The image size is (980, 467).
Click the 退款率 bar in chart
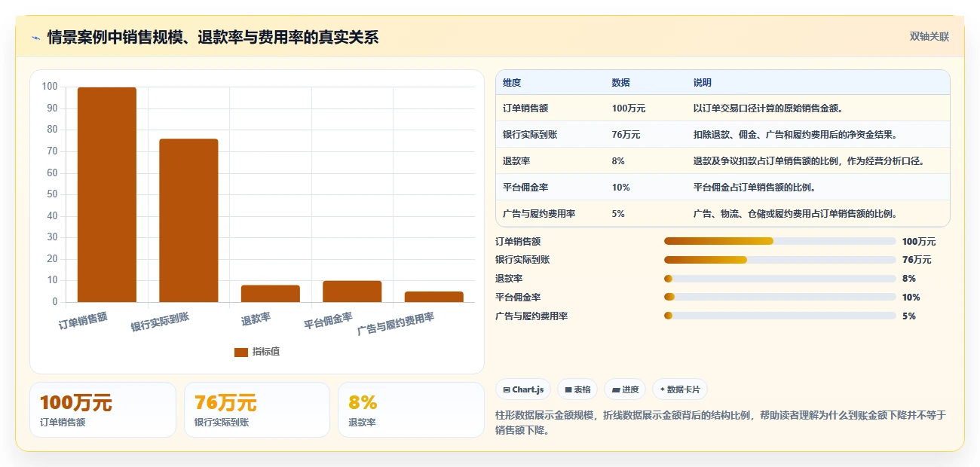point(271,294)
